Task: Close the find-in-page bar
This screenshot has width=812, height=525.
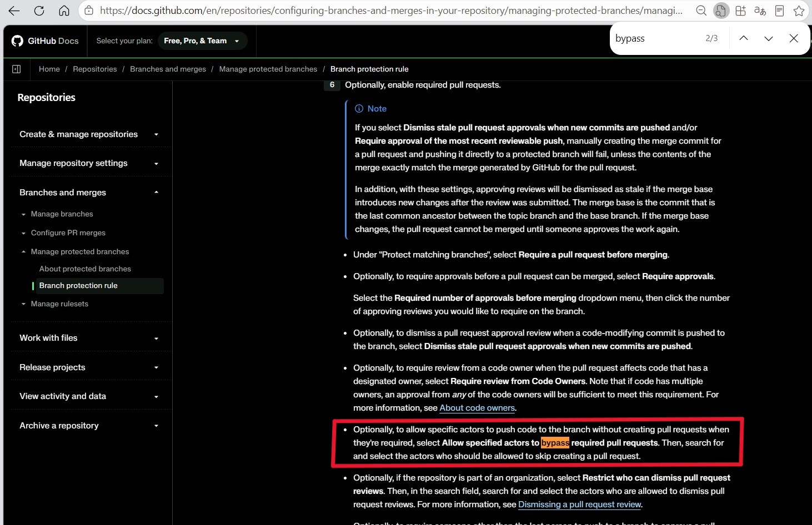Action: (x=794, y=38)
